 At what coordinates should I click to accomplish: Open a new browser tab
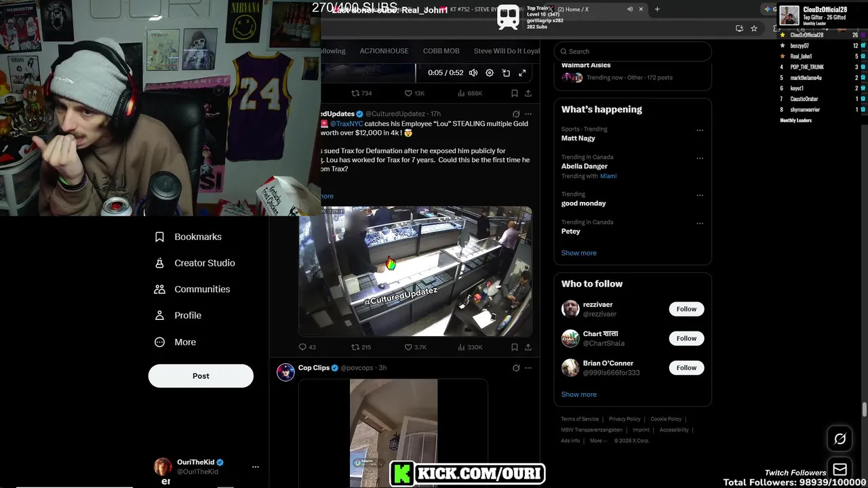[657, 9]
